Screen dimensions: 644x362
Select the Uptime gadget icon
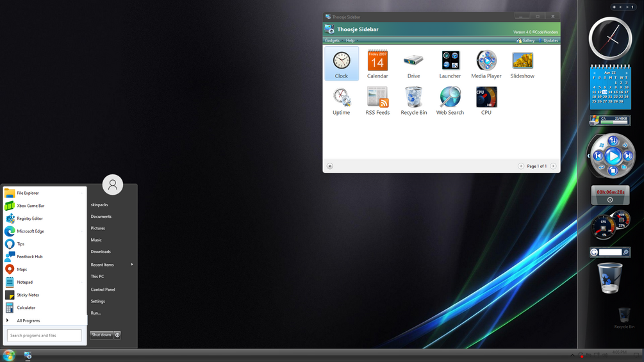click(x=342, y=101)
